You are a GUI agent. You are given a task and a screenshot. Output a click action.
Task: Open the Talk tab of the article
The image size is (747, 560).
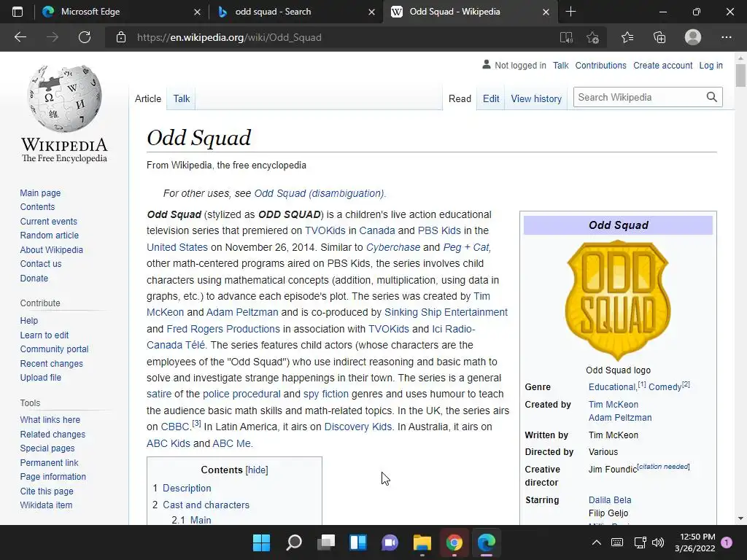[x=181, y=98]
